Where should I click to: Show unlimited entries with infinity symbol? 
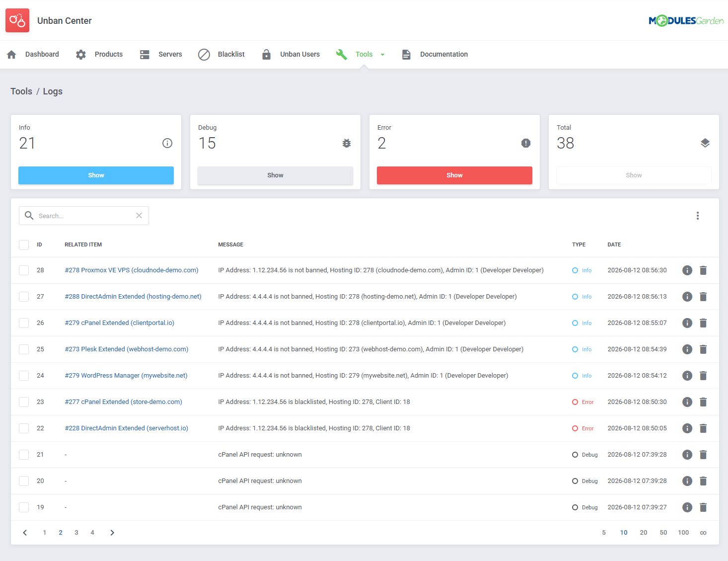tap(703, 533)
